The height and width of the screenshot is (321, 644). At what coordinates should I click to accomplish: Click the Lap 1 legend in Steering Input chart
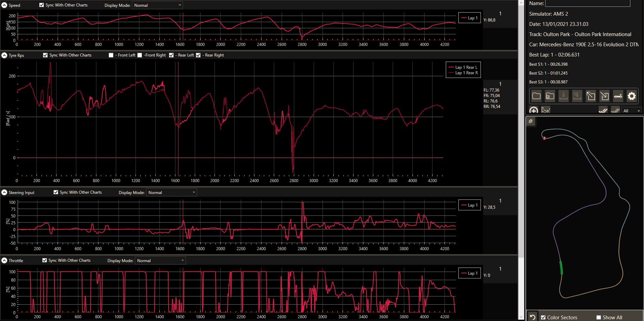coord(470,205)
